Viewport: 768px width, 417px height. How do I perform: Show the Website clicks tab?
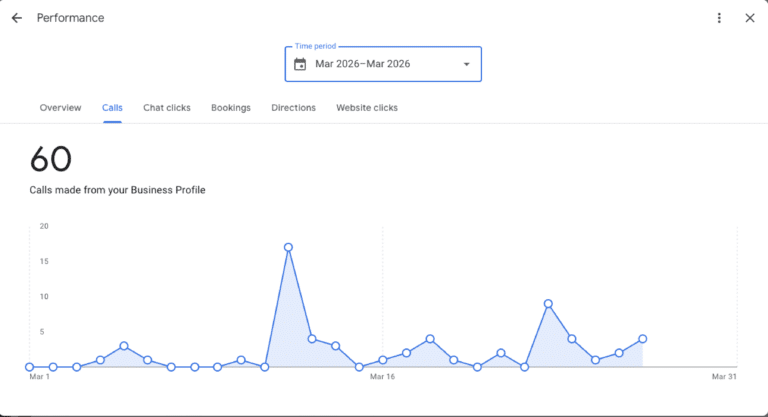[366, 108]
